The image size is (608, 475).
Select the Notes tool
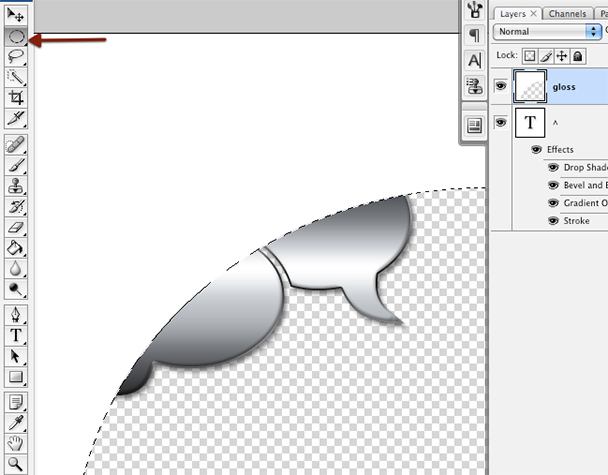pos(16,402)
